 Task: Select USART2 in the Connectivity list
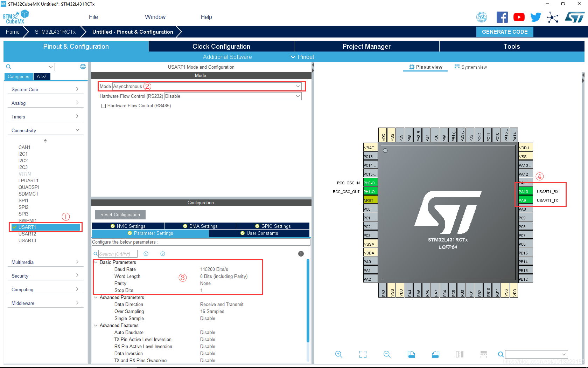point(27,234)
